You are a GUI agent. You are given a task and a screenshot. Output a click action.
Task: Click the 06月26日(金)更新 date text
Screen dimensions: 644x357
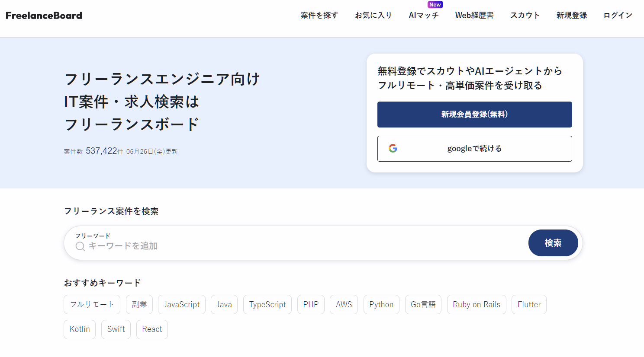point(152,152)
